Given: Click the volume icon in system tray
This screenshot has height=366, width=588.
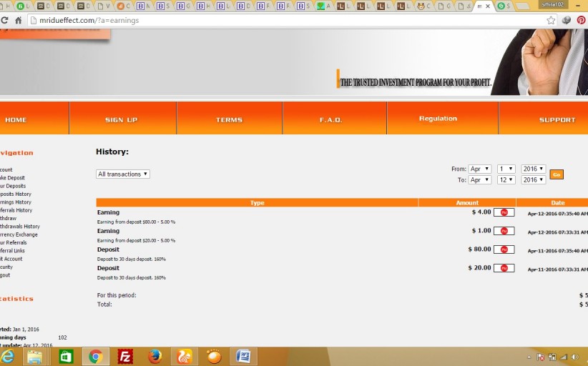Looking at the screenshot, I should click(574, 357).
